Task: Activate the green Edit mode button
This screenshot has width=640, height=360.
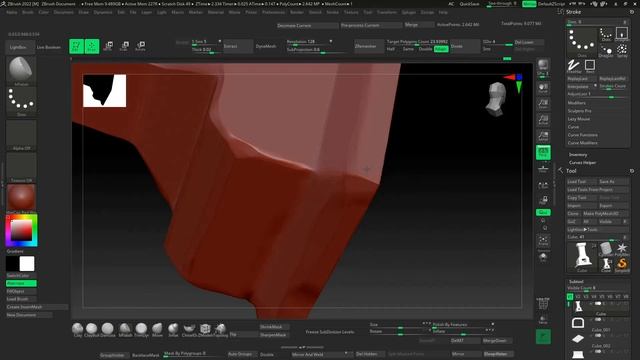Action: click(76, 46)
